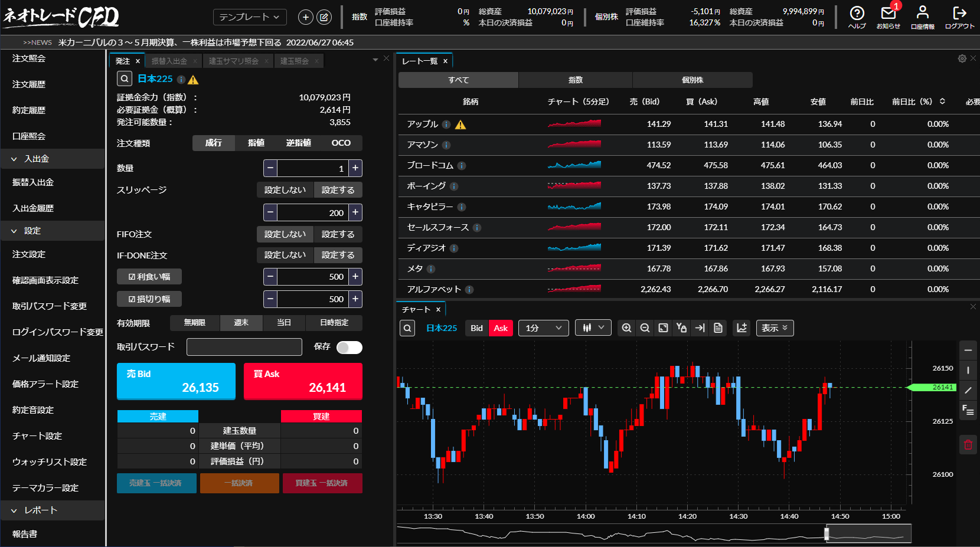This screenshot has width=980, height=547.
Task: Zoom in on the chart with the magnifier-plus icon
Action: coord(626,328)
